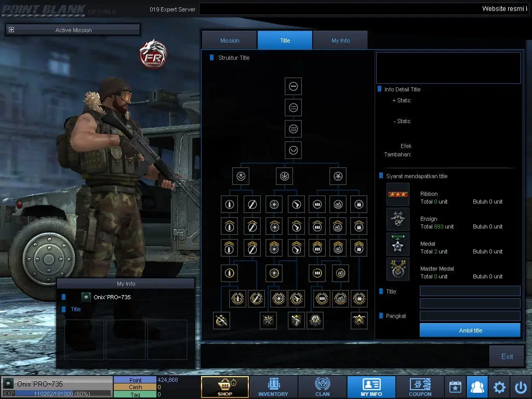Image resolution: width=532 pixels, height=399 pixels.
Task: Click the Master Medal requirement icon
Action: [397, 269]
